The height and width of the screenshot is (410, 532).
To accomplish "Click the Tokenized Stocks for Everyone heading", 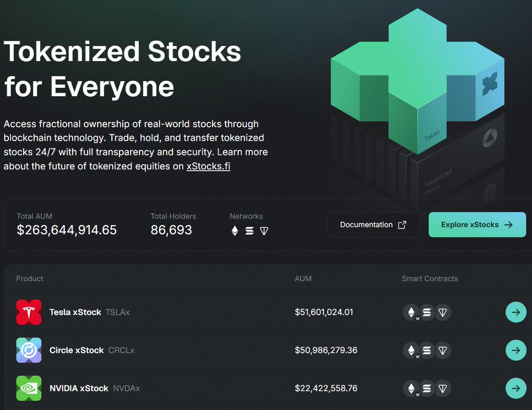I will tap(122, 69).
